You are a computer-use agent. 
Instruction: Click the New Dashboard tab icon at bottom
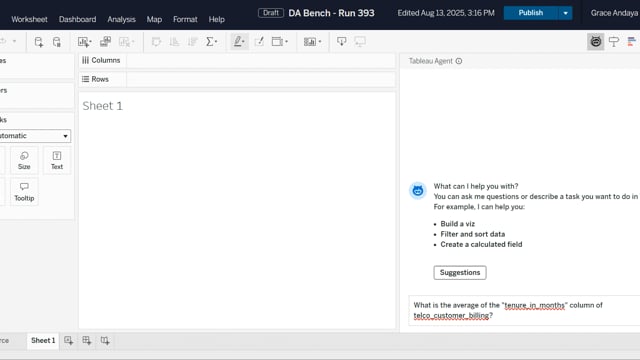[87, 340]
